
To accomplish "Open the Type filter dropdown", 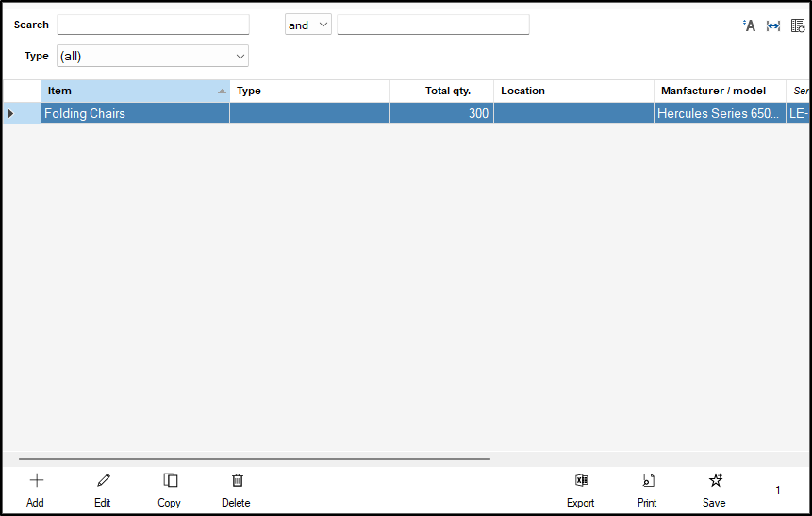I will point(153,57).
